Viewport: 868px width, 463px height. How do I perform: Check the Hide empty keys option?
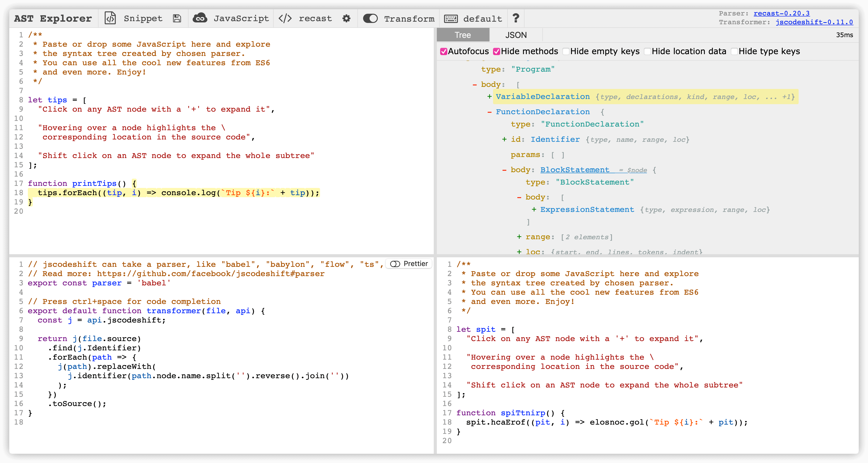(x=566, y=51)
